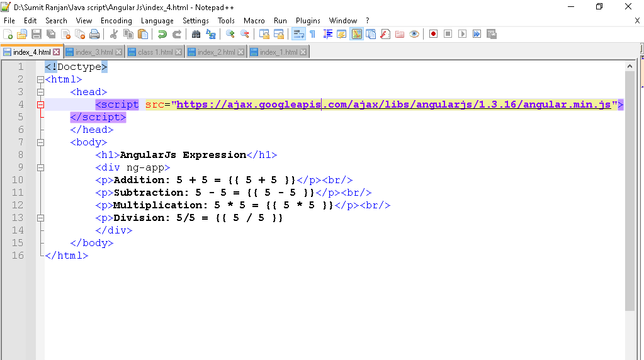The height and width of the screenshot is (360, 644).
Task: Click the Cut scissors icon
Action: click(114, 34)
